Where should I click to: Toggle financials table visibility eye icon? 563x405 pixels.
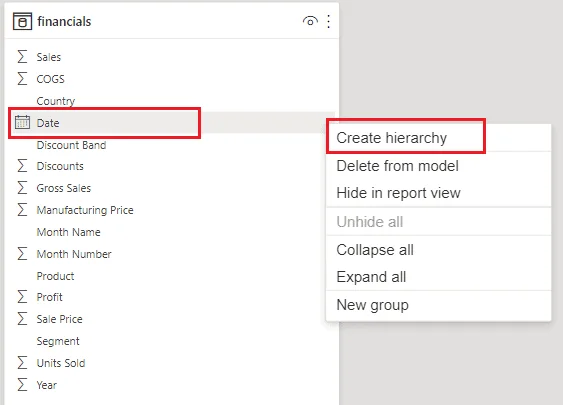[x=310, y=22]
